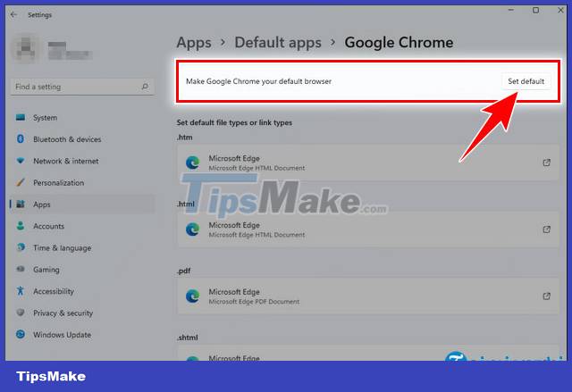Click the Personalization paintbrush icon

pyautogui.click(x=21, y=182)
